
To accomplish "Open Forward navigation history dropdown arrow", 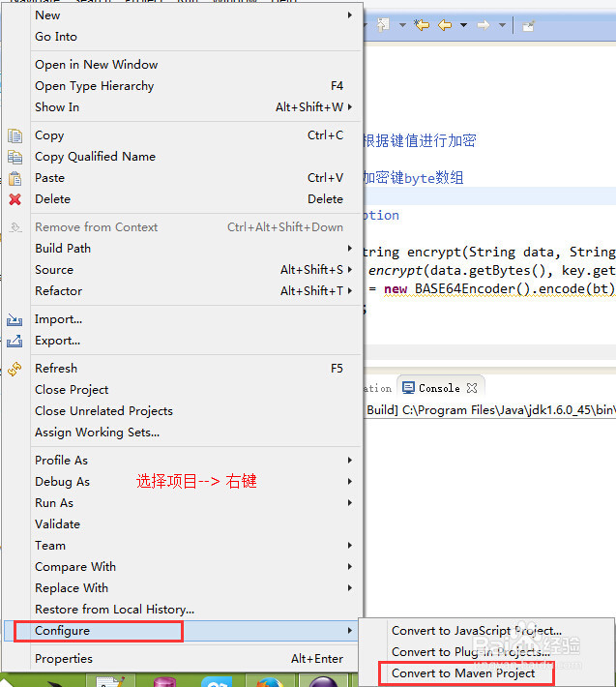I will (x=502, y=25).
